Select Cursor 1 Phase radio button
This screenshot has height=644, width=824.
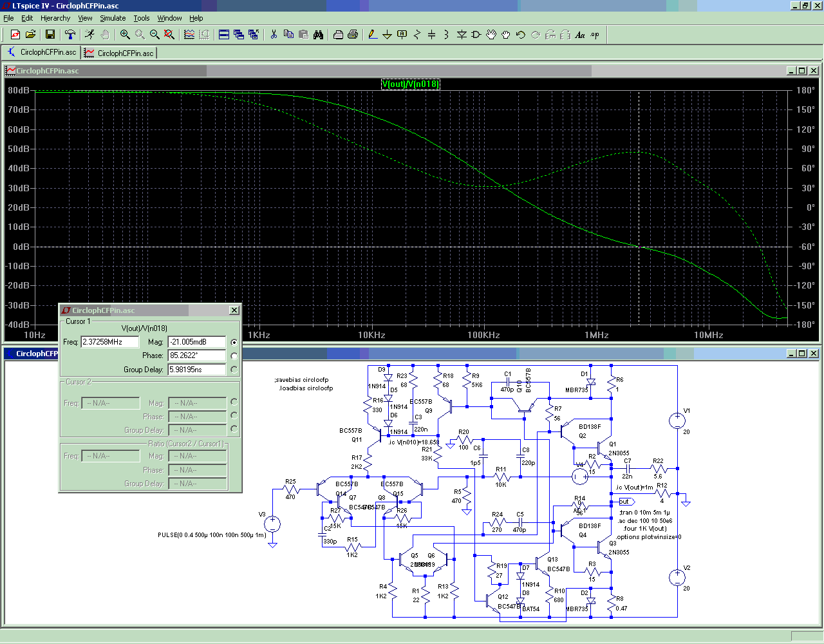(234, 355)
